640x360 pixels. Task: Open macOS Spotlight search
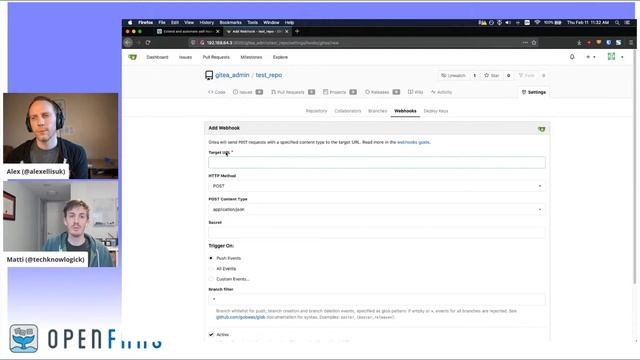617,22
